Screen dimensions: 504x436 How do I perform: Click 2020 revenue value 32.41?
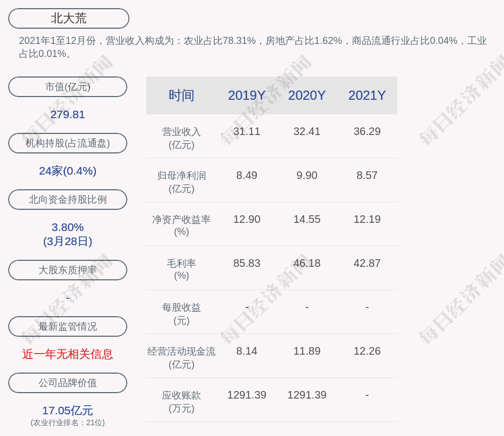pyautogui.click(x=307, y=132)
